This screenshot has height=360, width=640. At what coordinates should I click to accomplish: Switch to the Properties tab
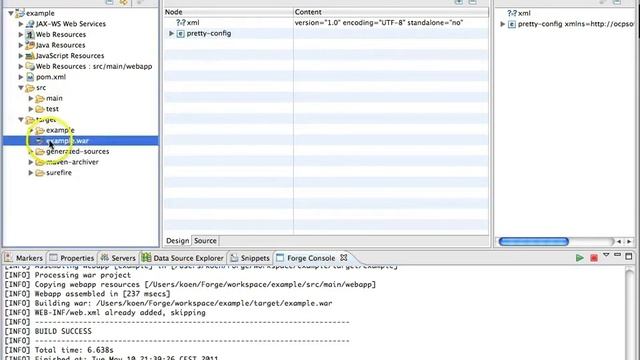click(72, 258)
